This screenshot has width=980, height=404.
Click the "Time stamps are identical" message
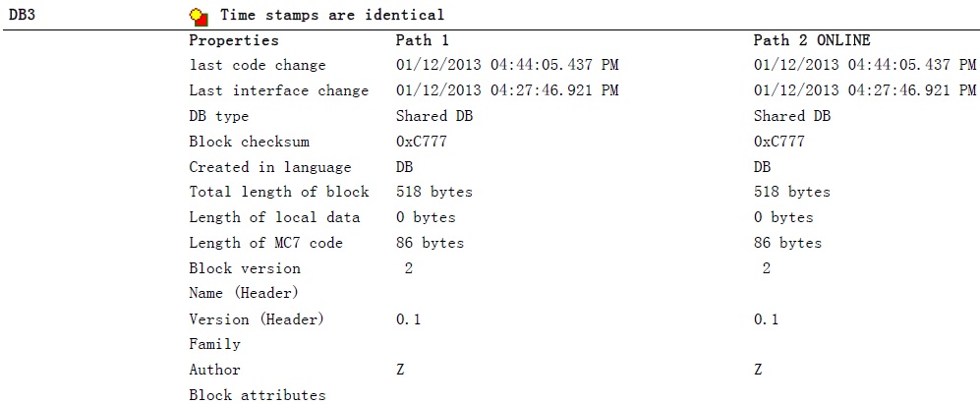pyautogui.click(x=331, y=15)
